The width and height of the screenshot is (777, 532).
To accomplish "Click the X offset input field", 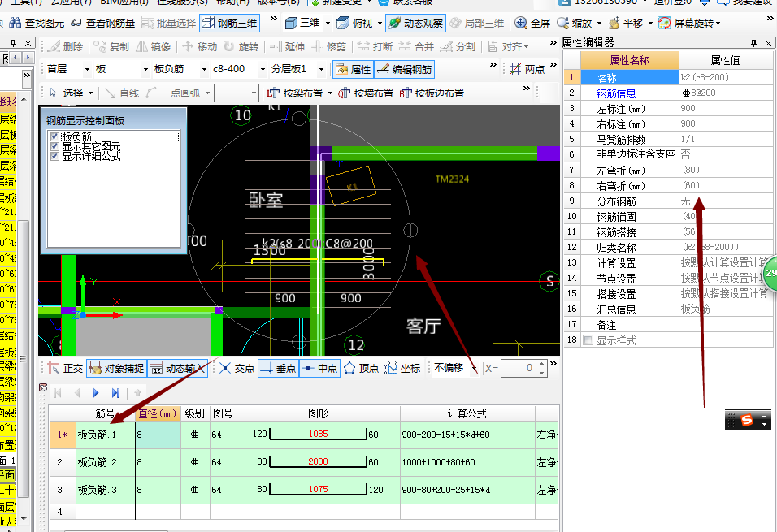I will coord(519,368).
